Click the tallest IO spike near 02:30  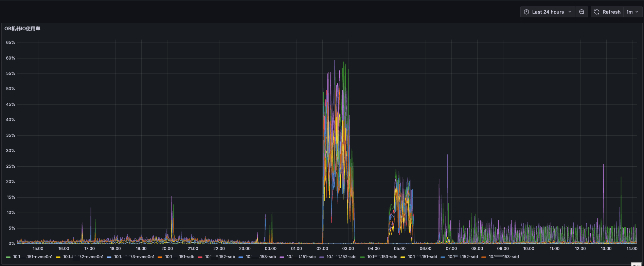click(334, 61)
